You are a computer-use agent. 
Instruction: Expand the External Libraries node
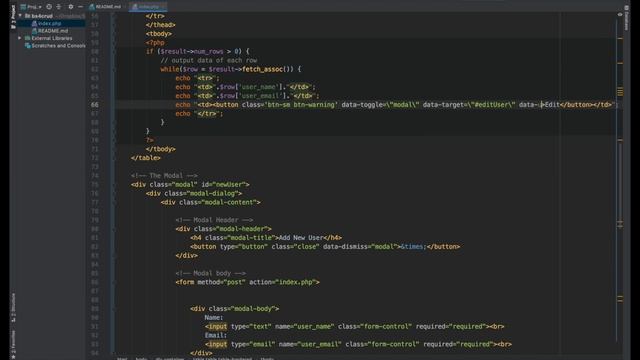pos(20,38)
